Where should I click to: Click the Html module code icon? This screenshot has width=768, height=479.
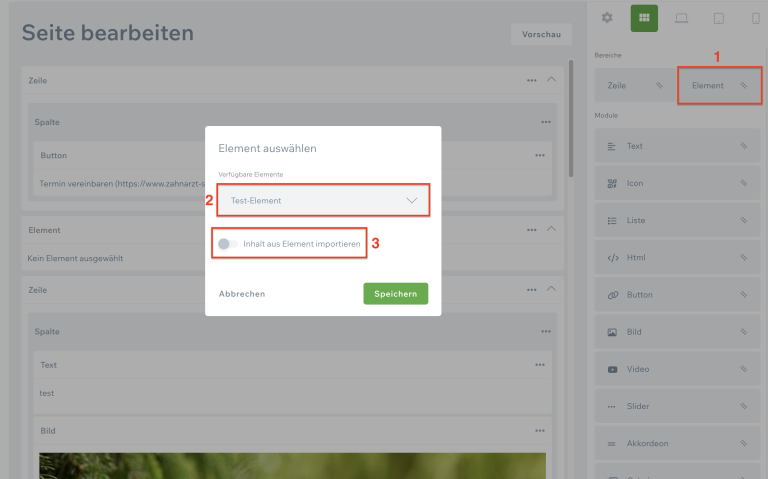point(611,258)
